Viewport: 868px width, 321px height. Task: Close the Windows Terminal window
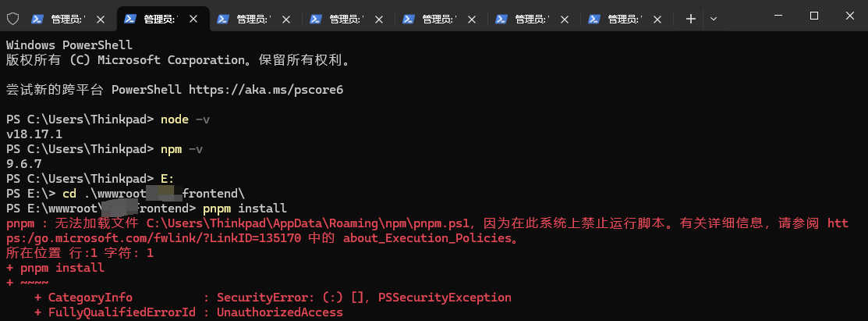click(x=850, y=16)
